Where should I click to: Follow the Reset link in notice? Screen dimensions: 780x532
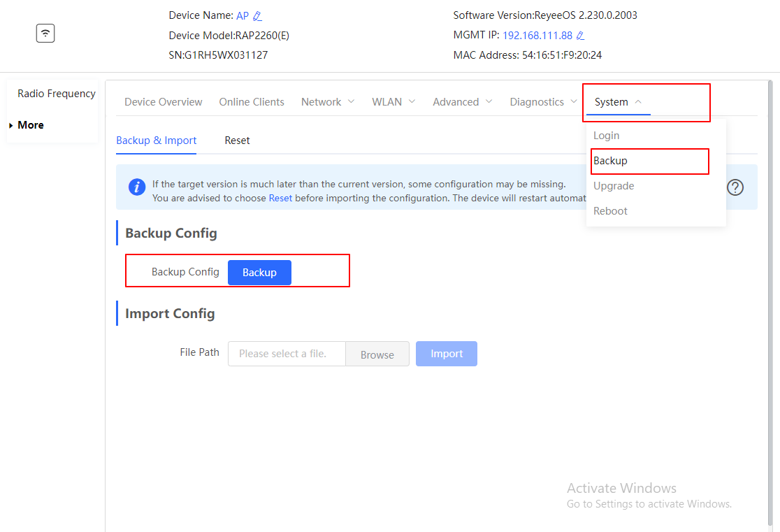[x=280, y=198]
